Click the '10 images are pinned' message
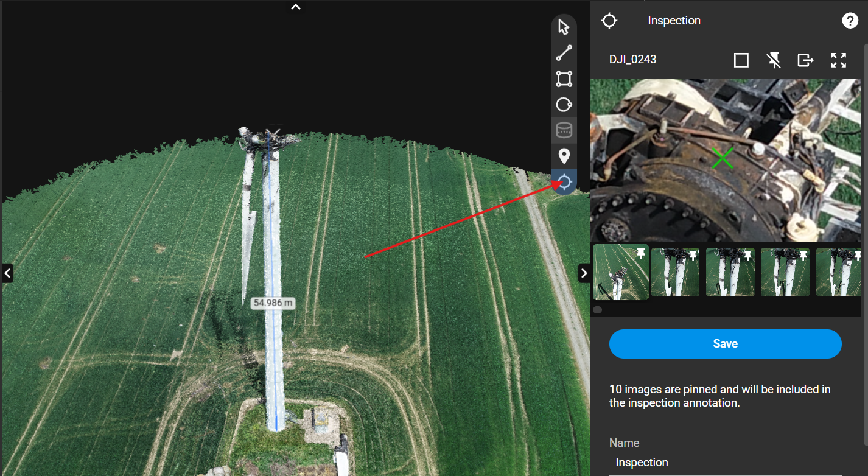 tap(720, 396)
